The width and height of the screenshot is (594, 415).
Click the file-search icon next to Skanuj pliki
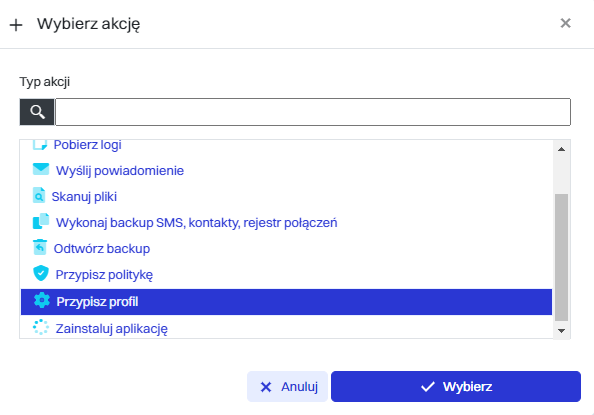39,196
